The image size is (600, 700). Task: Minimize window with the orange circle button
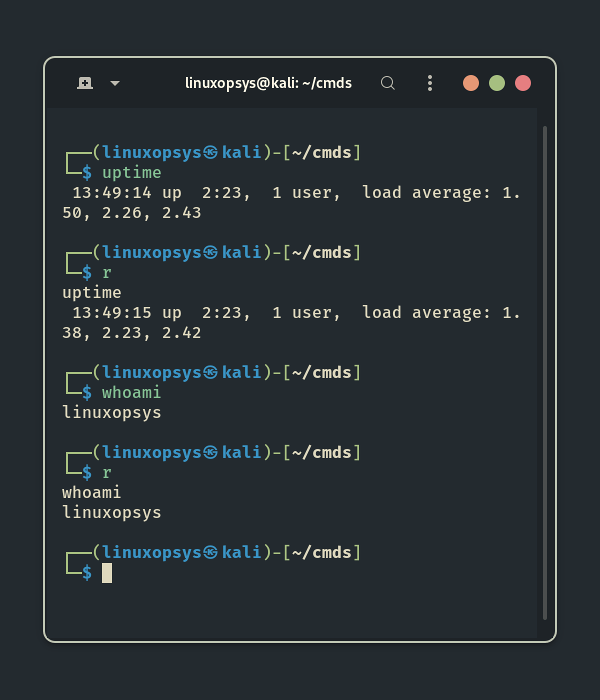(470, 83)
